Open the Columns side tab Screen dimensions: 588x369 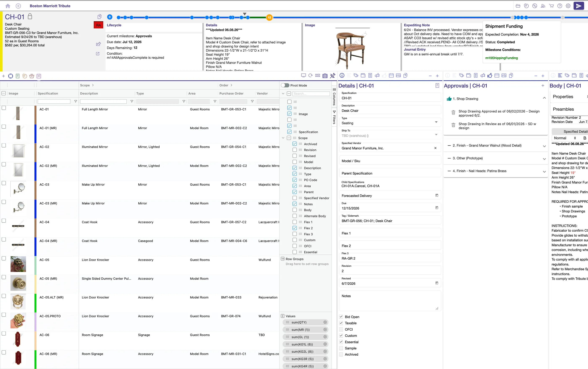click(334, 97)
